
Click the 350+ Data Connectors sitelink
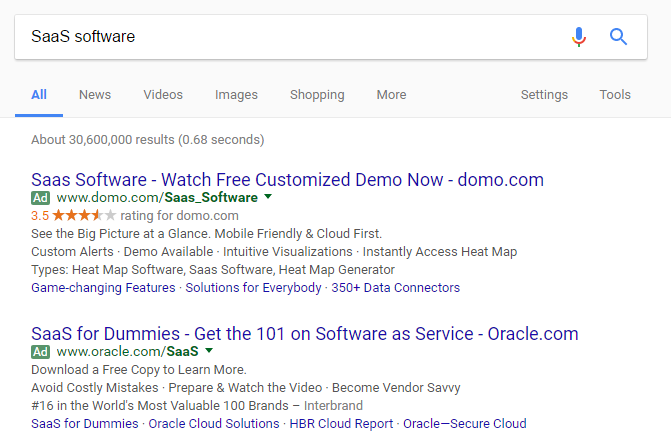coord(396,288)
